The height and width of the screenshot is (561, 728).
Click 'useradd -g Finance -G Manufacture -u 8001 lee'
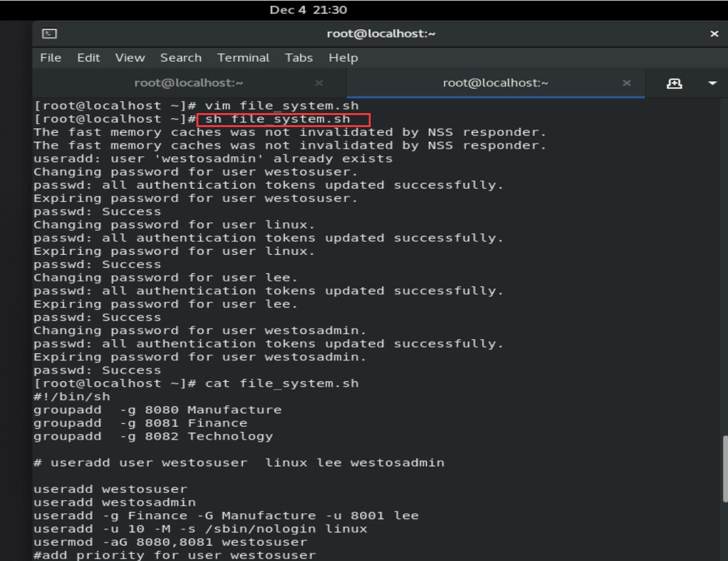tap(226, 515)
